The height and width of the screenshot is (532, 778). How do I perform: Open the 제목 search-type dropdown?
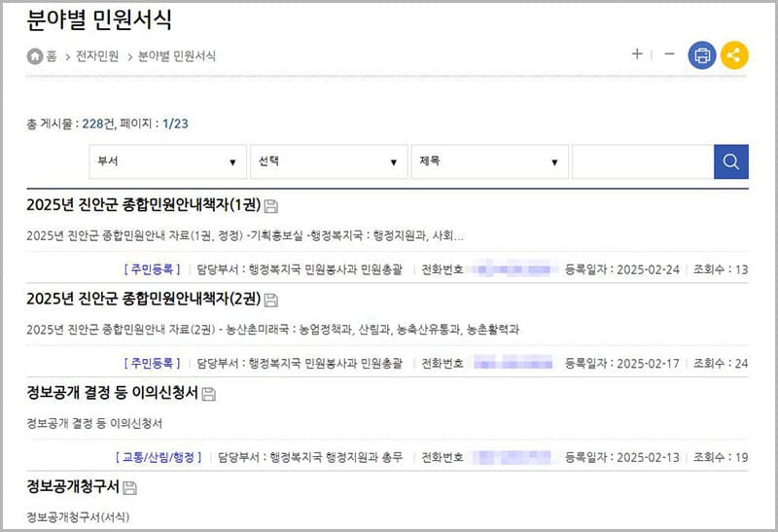click(x=490, y=161)
